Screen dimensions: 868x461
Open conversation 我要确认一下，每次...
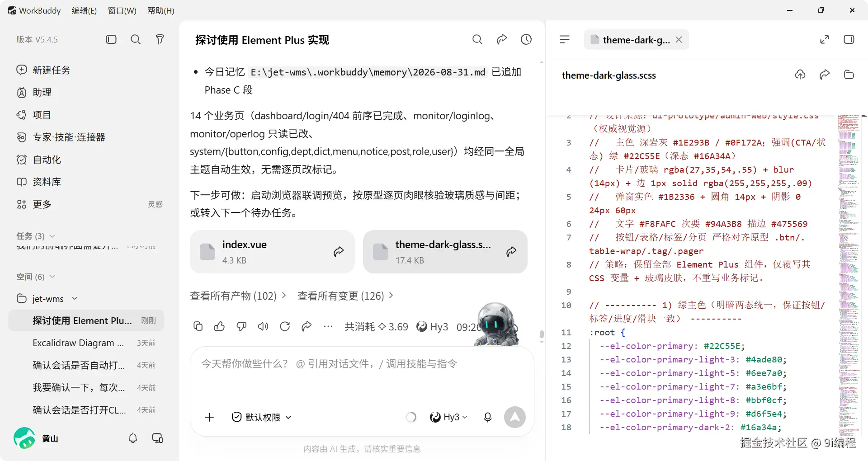pyautogui.click(x=86, y=388)
